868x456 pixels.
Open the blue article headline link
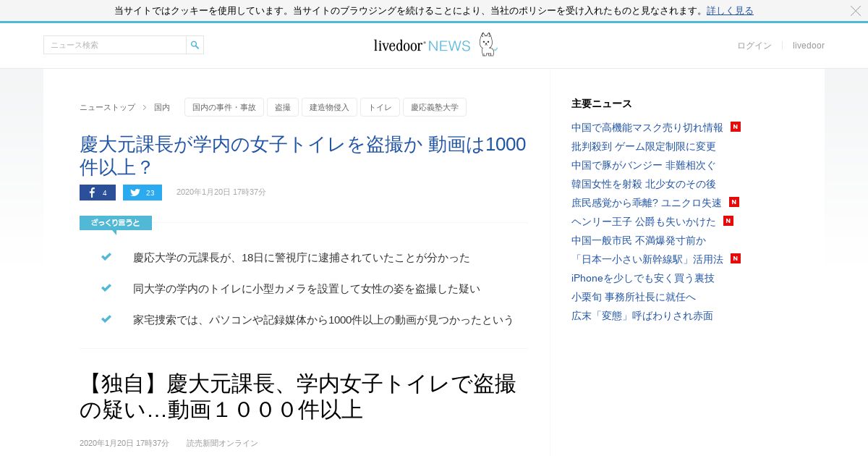coord(303,156)
